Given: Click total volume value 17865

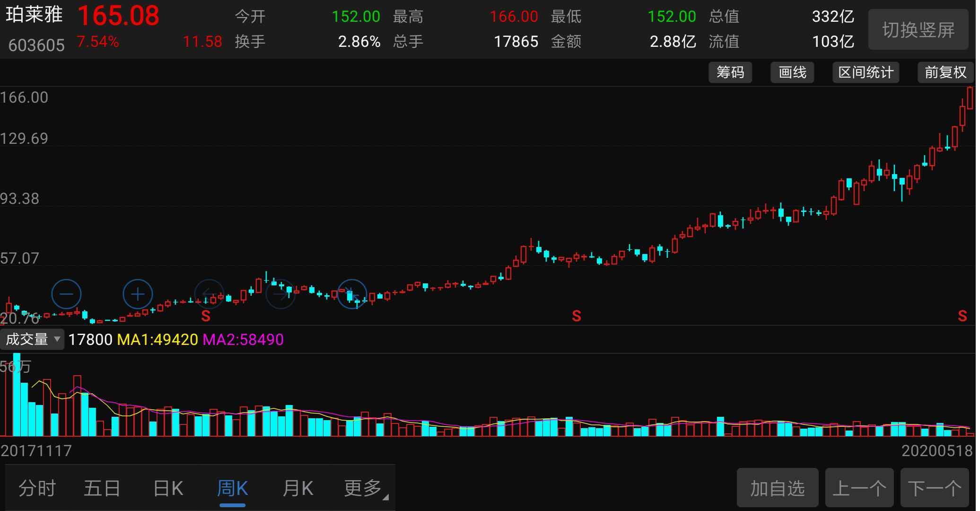Looking at the screenshot, I should click(x=516, y=42).
